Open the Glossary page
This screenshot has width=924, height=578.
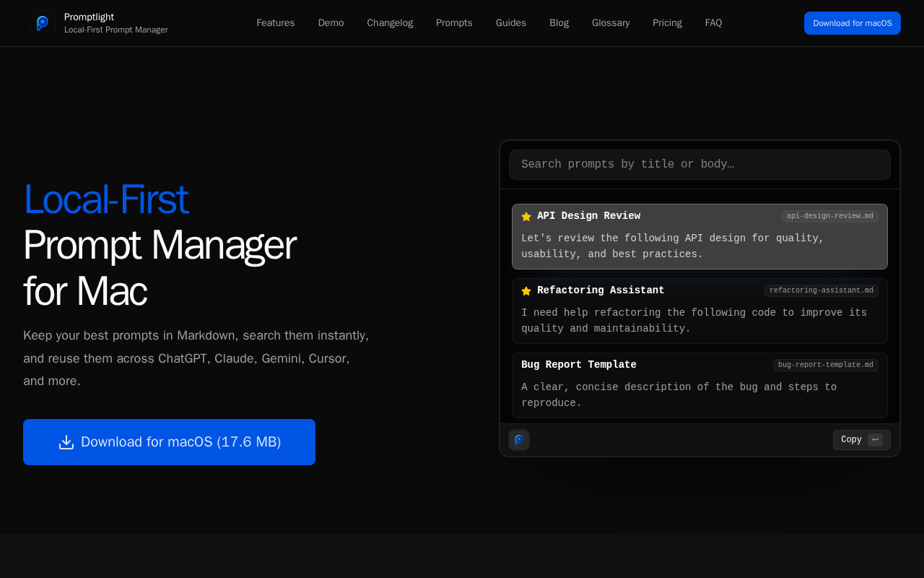[611, 23]
